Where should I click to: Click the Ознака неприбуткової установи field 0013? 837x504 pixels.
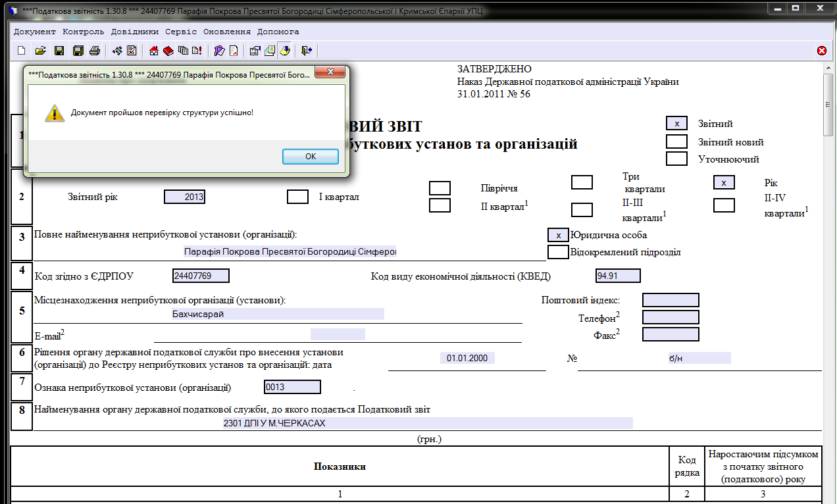pyautogui.click(x=292, y=387)
